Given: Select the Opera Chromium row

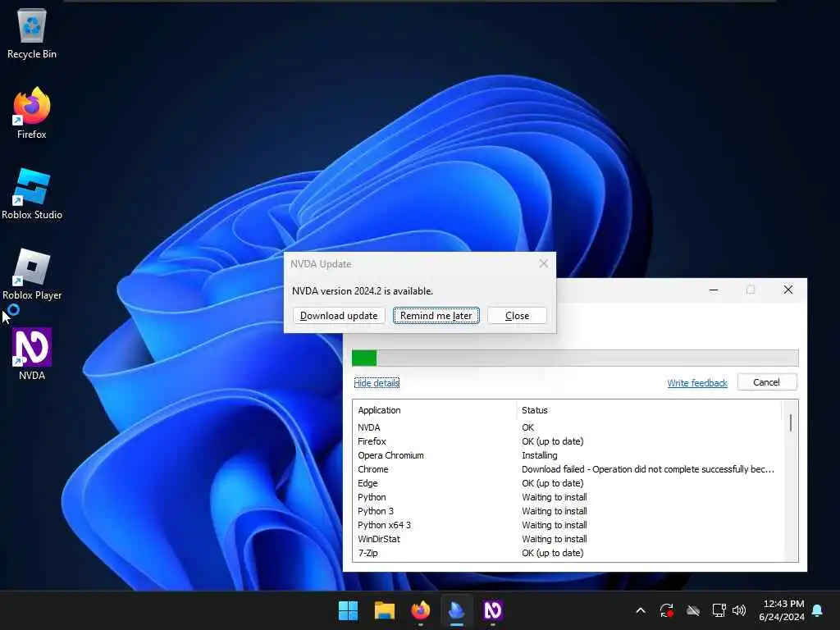Looking at the screenshot, I should point(568,455).
